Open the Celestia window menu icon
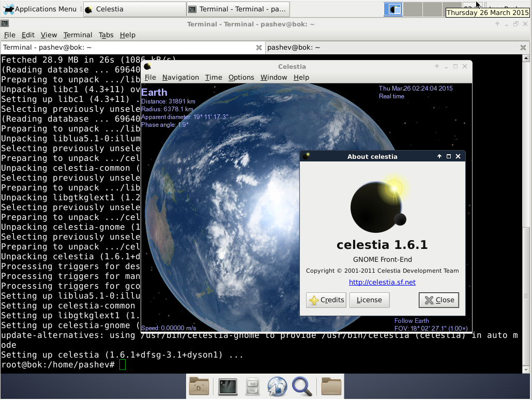The height and width of the screenshot is (400, 532). coord(147,66)
